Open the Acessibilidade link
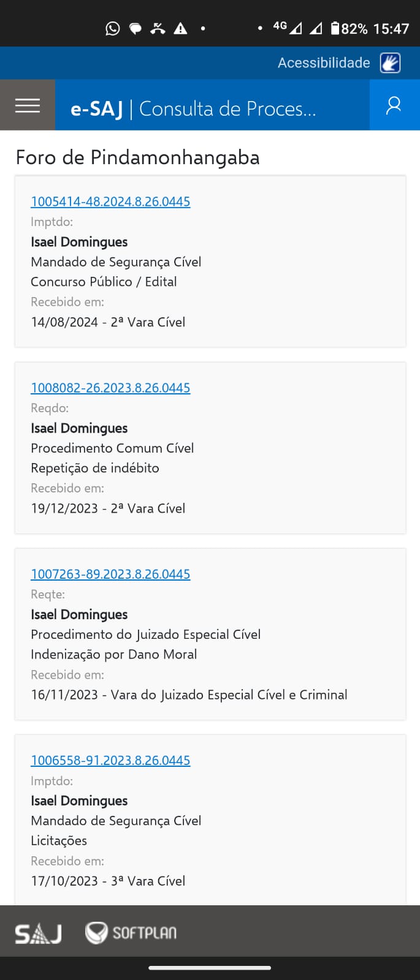420x980 pixels. (x=324, y=62)
